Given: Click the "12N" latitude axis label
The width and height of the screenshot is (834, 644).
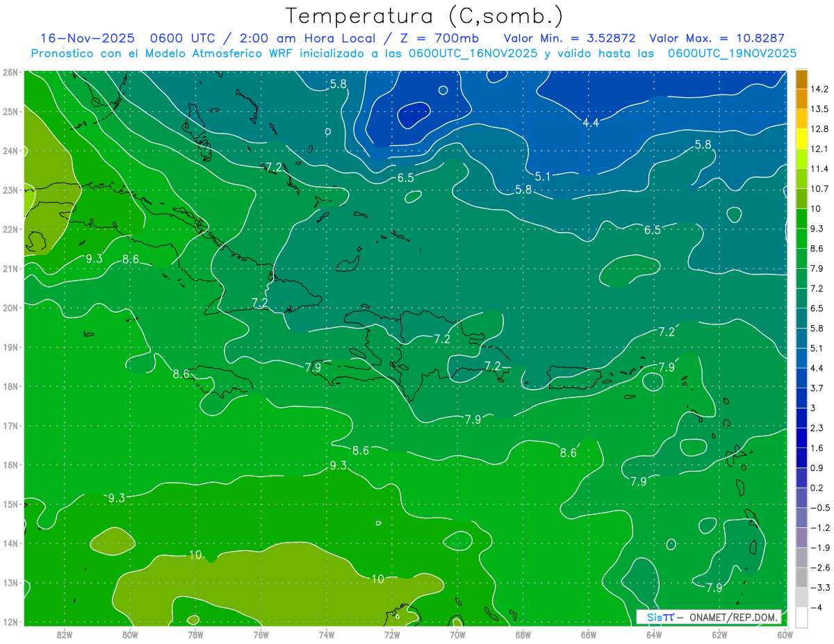Looking at the screenshot, I should (10, 622).
